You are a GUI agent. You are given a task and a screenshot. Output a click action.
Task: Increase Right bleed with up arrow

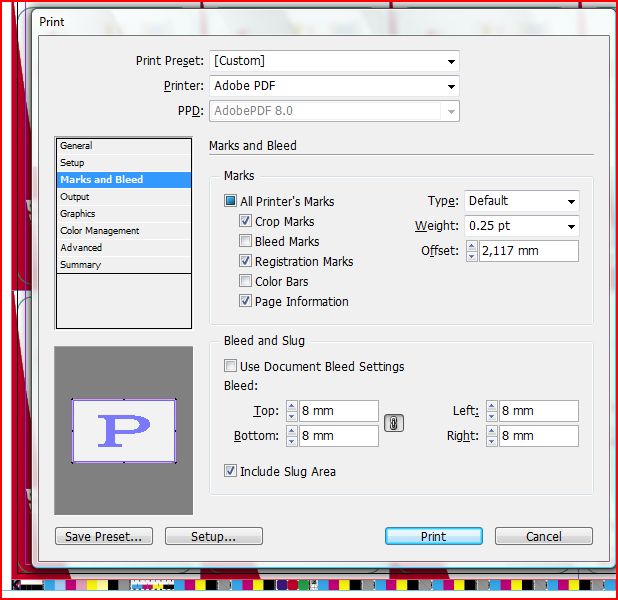tap(491, 431)
